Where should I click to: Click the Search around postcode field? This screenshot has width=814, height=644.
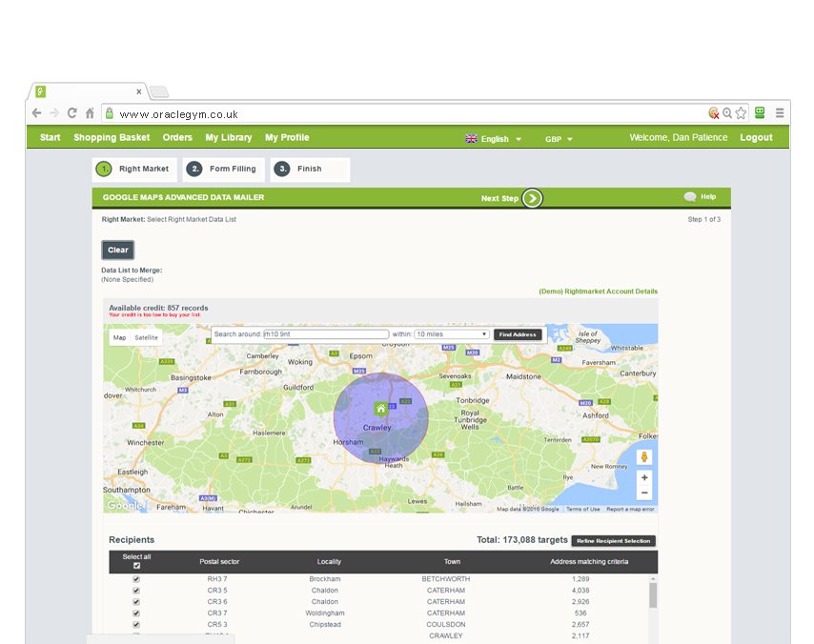click(x=326, y=334)
